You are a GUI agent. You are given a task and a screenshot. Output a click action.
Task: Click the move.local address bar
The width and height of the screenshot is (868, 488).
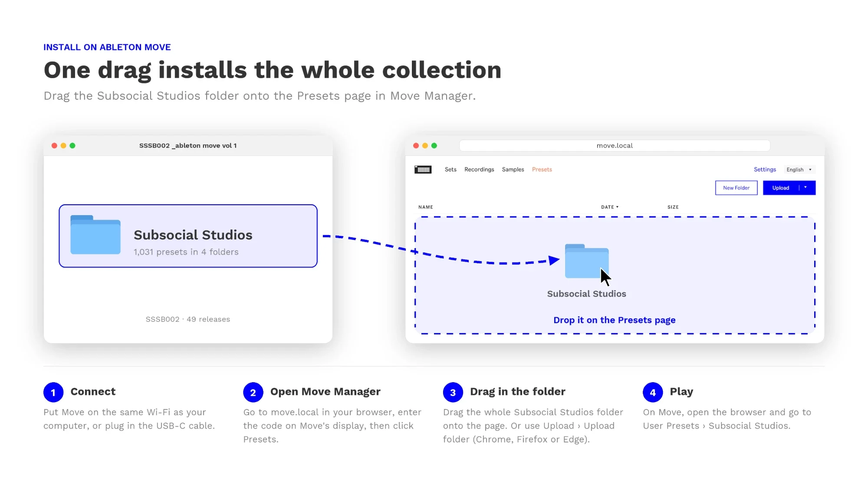click(x=615, y=146)
